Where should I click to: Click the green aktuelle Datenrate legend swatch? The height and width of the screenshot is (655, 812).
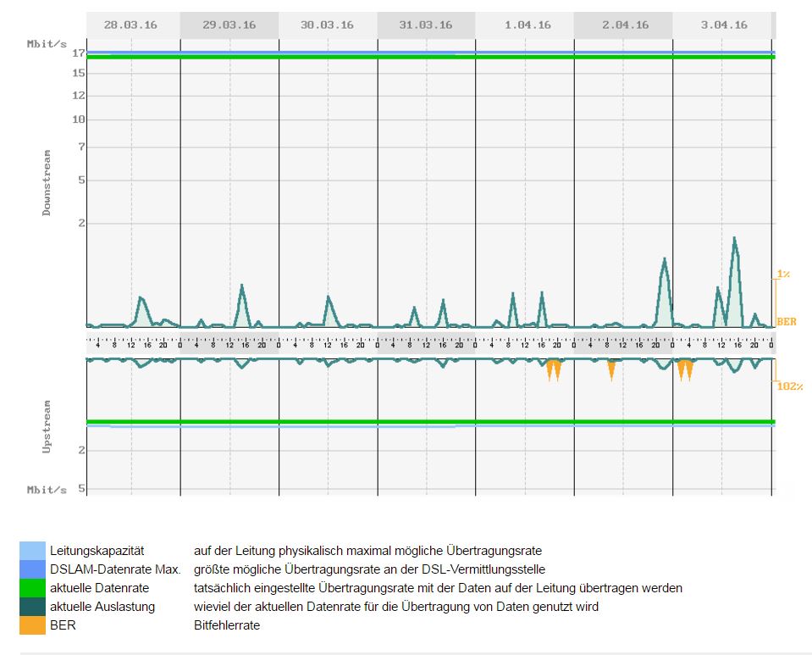pos(32,587)
